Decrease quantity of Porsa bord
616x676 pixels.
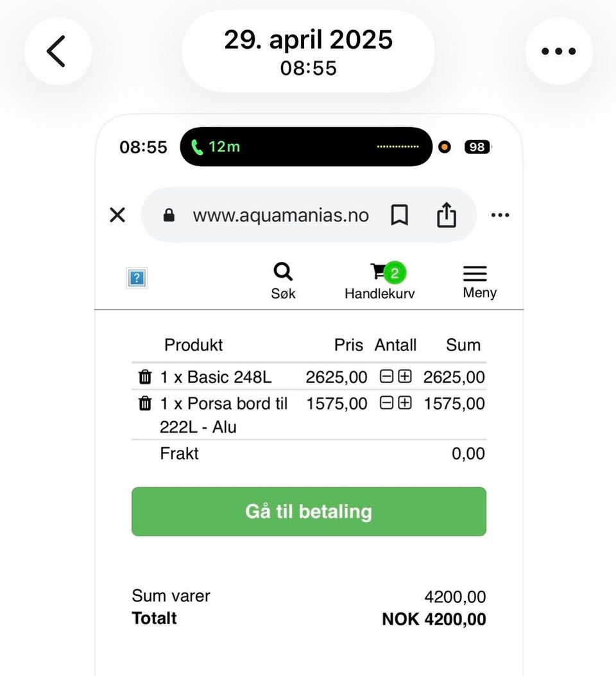[x=386, y=403]
